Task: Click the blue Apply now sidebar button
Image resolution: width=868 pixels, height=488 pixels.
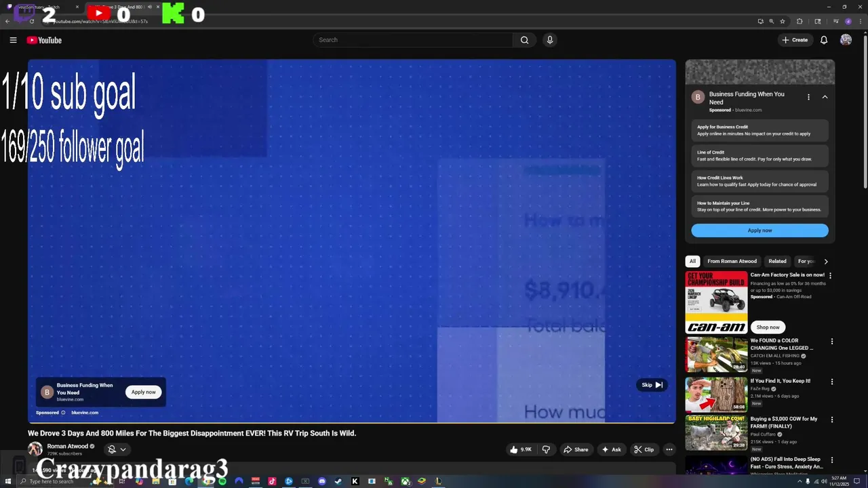Action: tap(759, 230)
